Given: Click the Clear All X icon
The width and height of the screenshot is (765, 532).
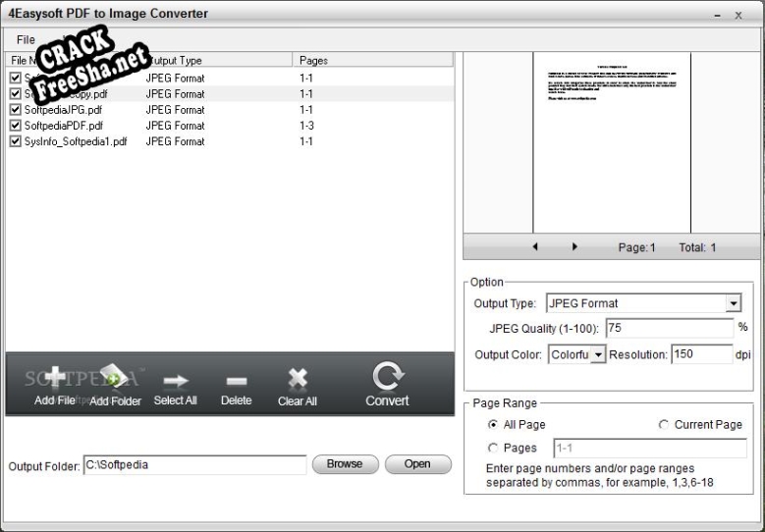Looking at the screenshot, I should (297, 379).
